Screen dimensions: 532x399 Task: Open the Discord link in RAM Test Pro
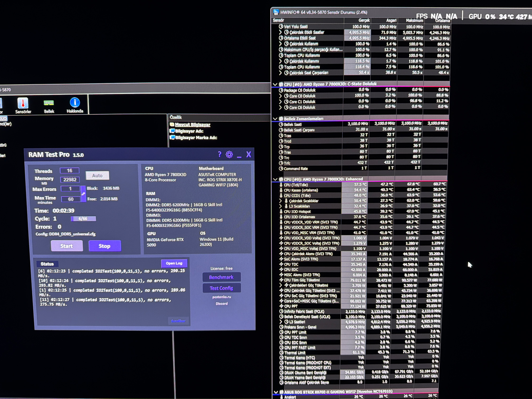coord(221,304)
